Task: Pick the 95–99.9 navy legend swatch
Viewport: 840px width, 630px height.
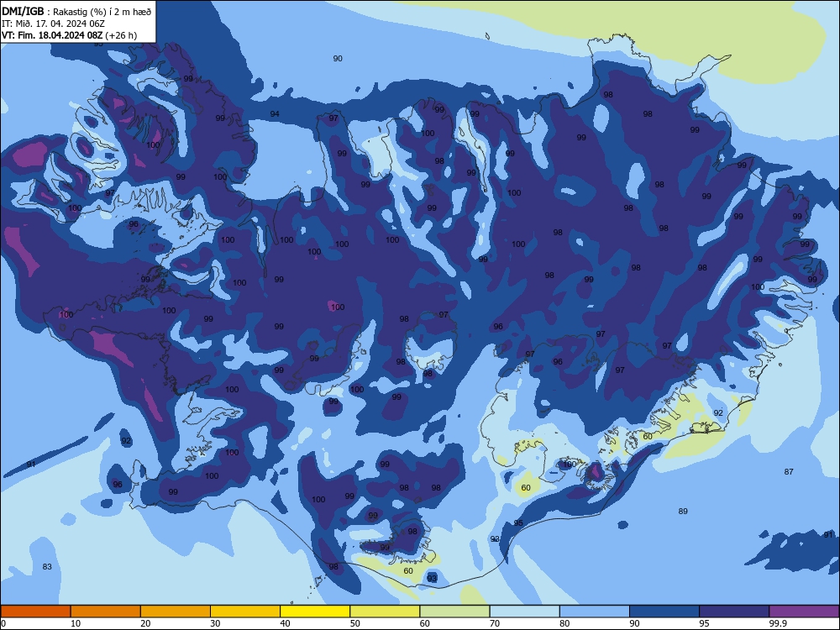Action: [x=734, y=612]
